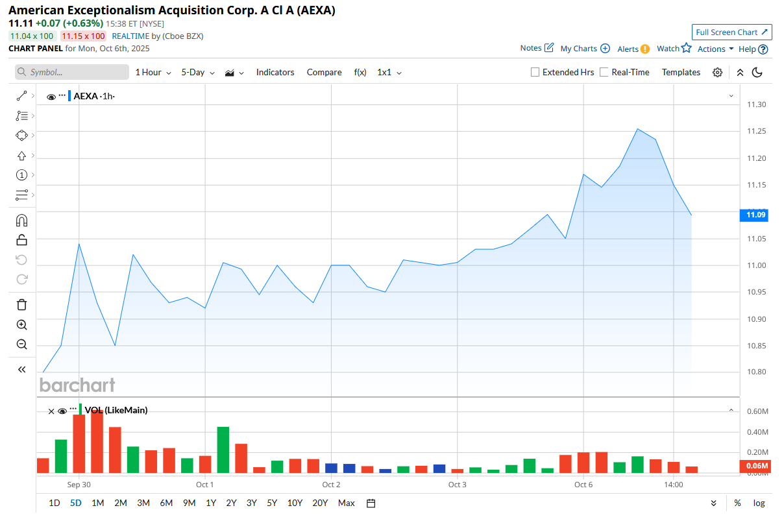Image resolution: width=784 pixels, height=532 pixels.
Task: Click the AEXA series color bar
Action: [69, 96]
